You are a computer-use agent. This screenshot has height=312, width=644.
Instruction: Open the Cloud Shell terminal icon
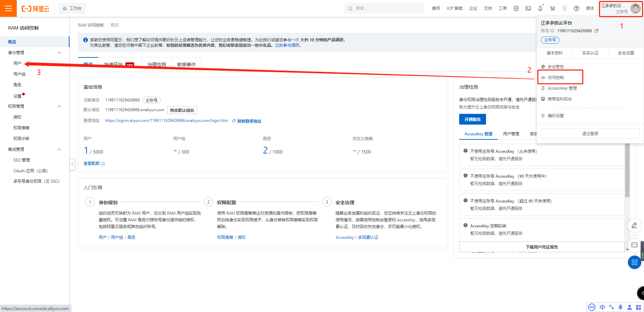528,8
